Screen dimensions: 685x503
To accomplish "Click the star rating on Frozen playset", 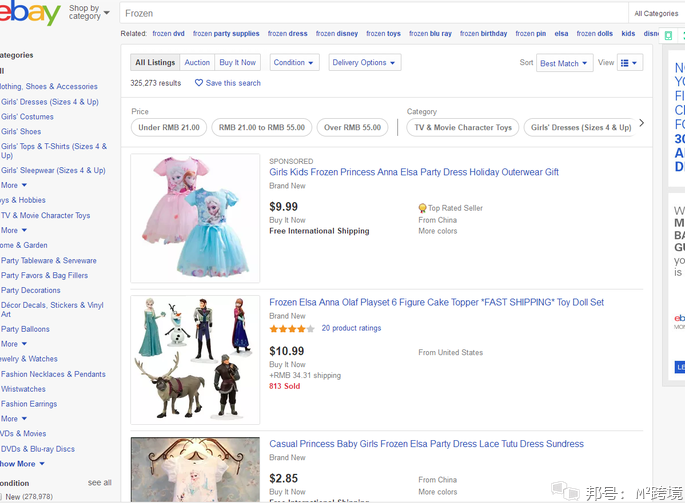I will coord(292,329).
